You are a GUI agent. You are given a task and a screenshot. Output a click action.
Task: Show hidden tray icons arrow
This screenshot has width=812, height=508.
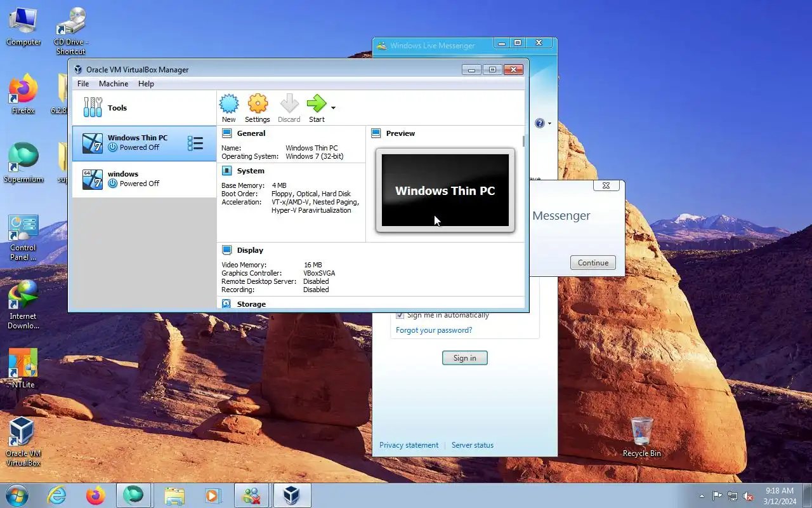(702, 496)
